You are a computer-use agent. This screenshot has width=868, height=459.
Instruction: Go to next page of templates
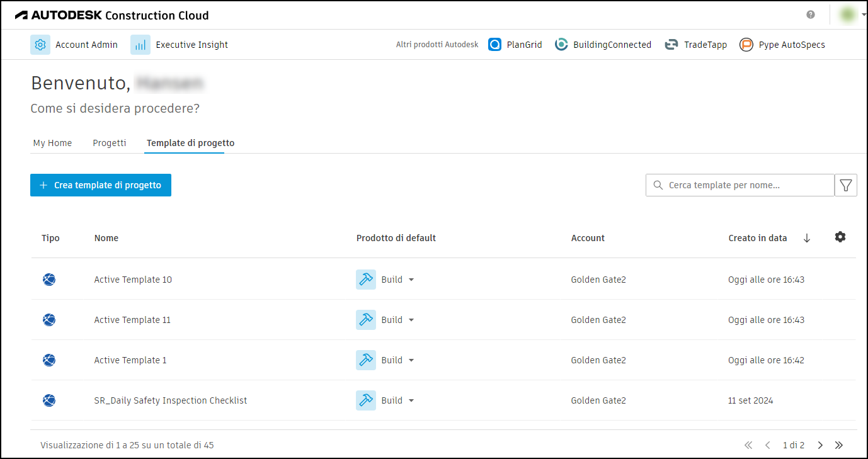coord(820,445)
